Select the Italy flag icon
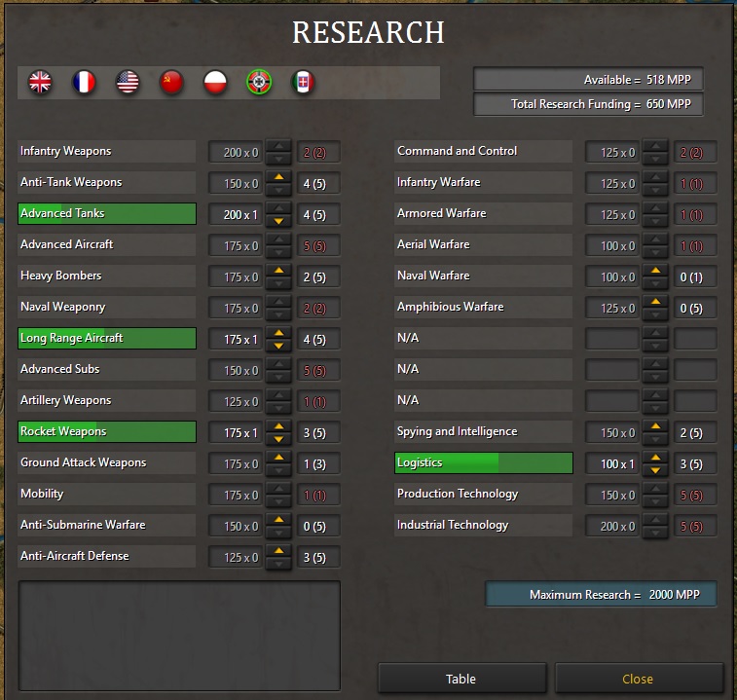Screen dimensions: 737x700 pos(303,83)
